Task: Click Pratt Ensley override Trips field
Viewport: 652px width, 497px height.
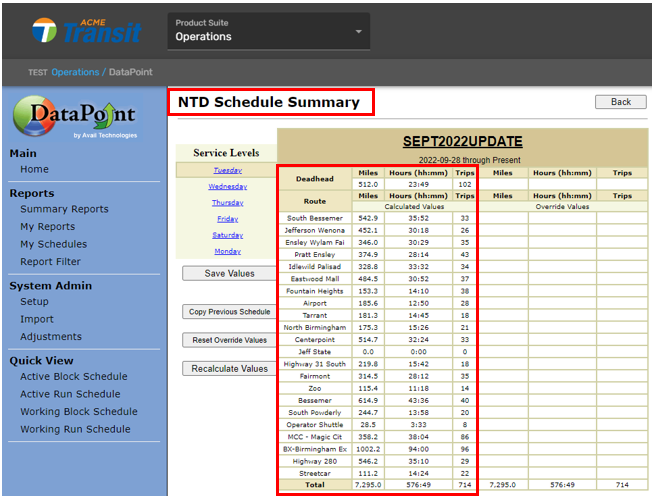Action: point(622,255)
